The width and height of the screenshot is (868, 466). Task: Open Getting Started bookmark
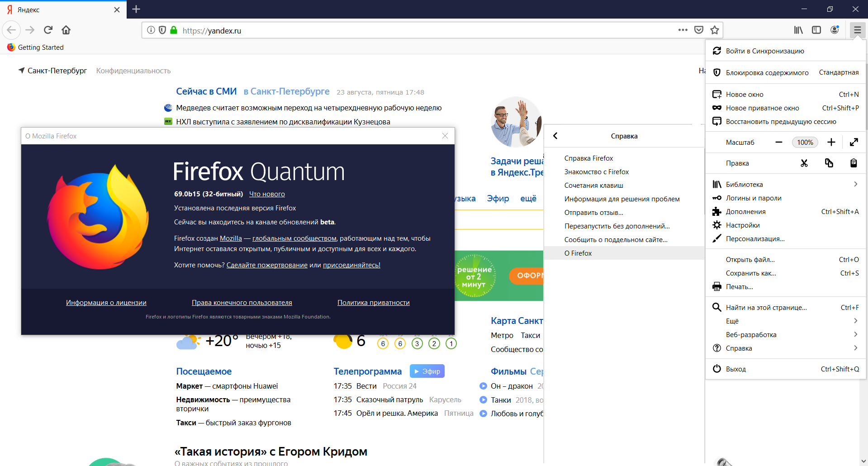tap(35, 48)
